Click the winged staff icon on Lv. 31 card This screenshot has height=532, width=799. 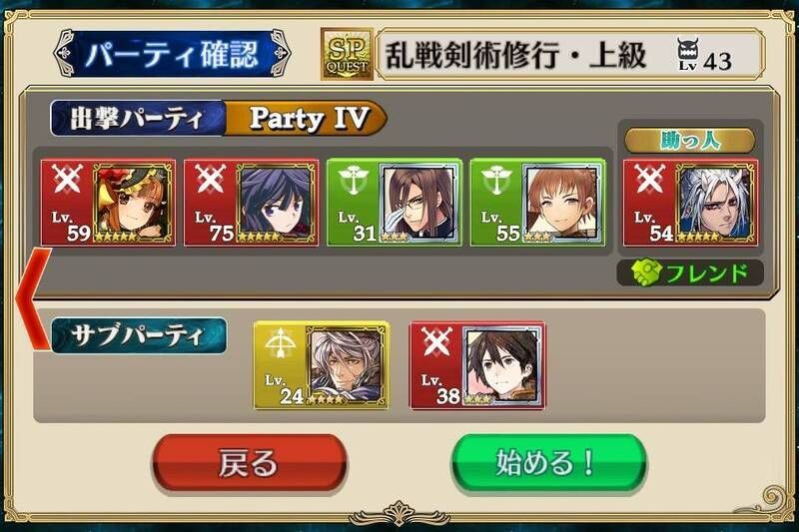353,181
